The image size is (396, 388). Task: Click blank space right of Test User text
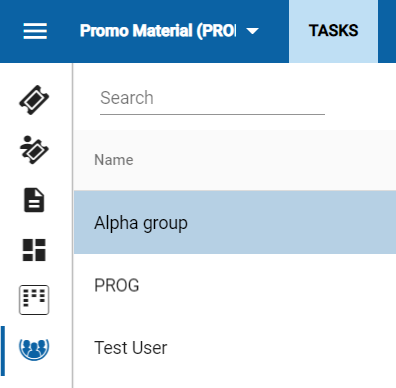coord(282,348)
